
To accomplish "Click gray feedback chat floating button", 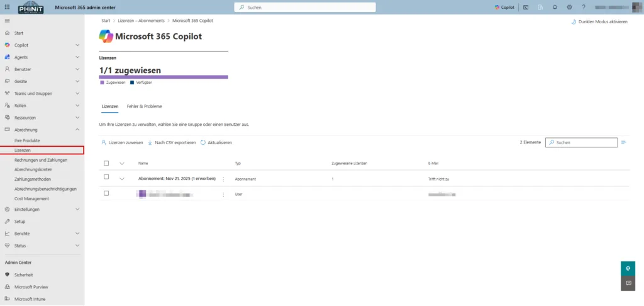I will (628, 283).
